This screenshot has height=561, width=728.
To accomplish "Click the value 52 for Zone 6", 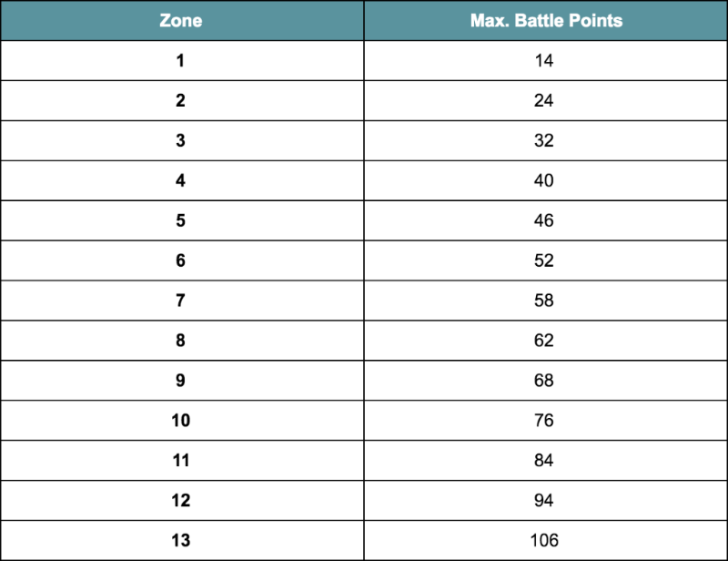I will click(543, 260).
